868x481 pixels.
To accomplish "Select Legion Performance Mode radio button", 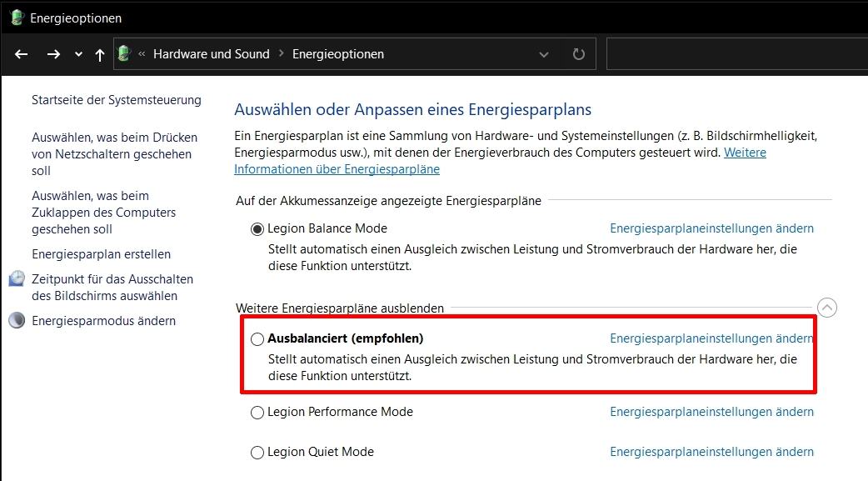I will (257, 413).
